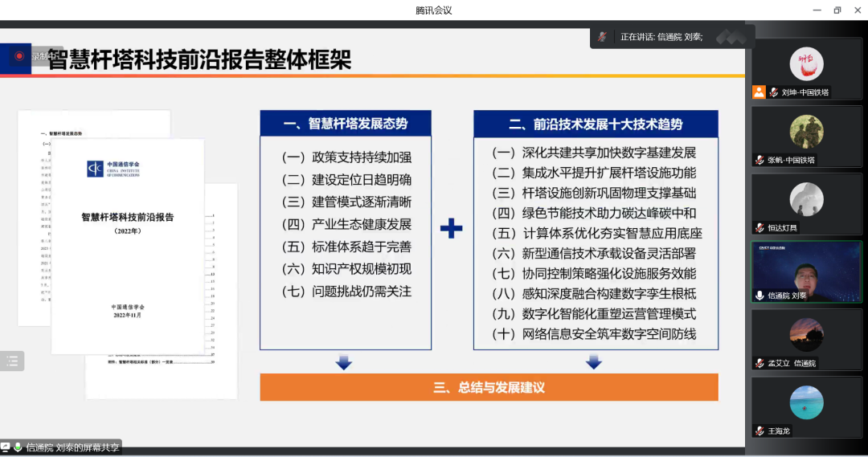868x457 pixels.
Task: Click active microphone icon beside 信通院 刘泰 video
Action: [760, 296]
